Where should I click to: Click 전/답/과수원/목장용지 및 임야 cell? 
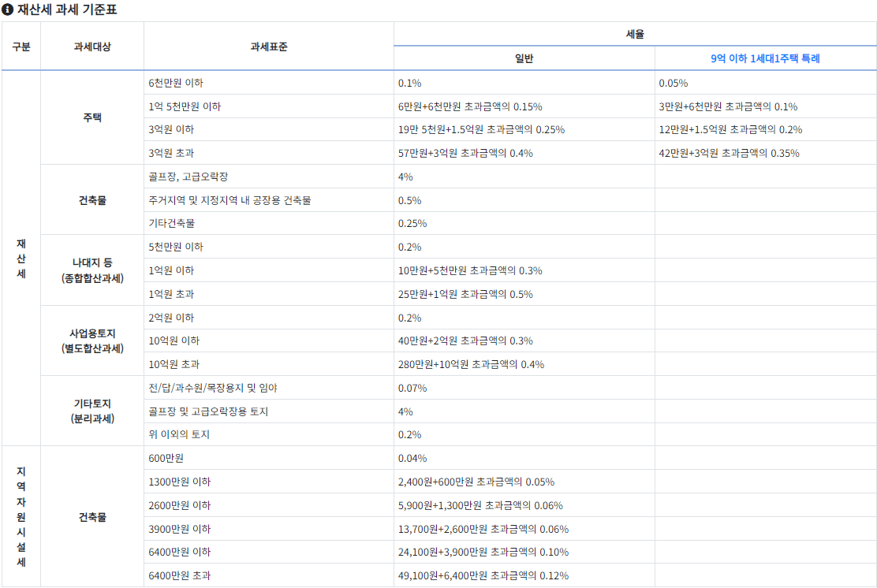click(268, 388)
